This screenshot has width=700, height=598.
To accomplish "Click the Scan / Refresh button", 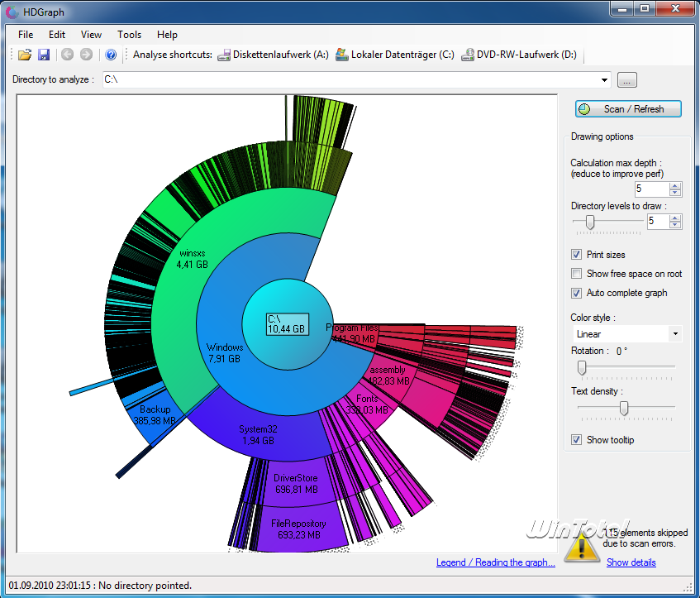I will point(629,109).
